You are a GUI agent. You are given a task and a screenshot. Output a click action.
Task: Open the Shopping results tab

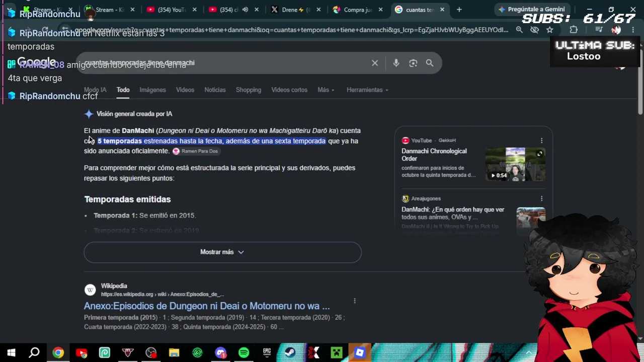[x=249, y=89]
